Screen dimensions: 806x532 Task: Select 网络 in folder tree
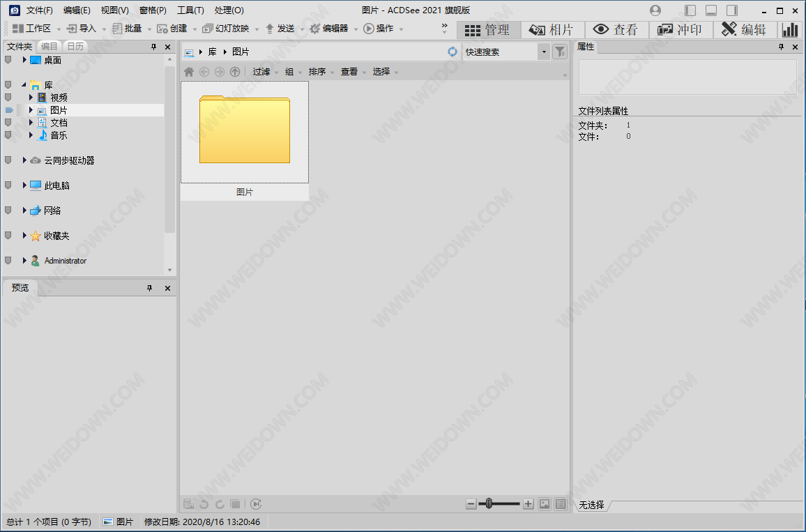[x=52, y=211]
